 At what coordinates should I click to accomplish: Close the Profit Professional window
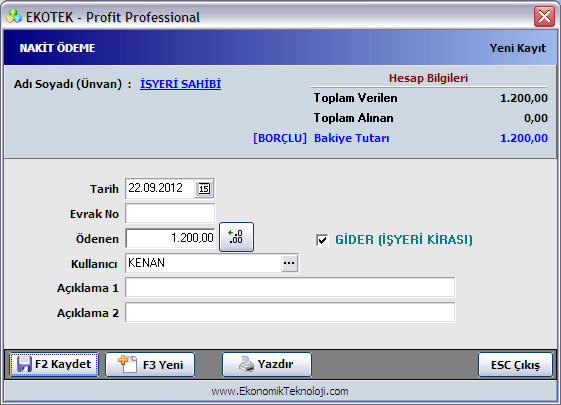pos(544,16)
